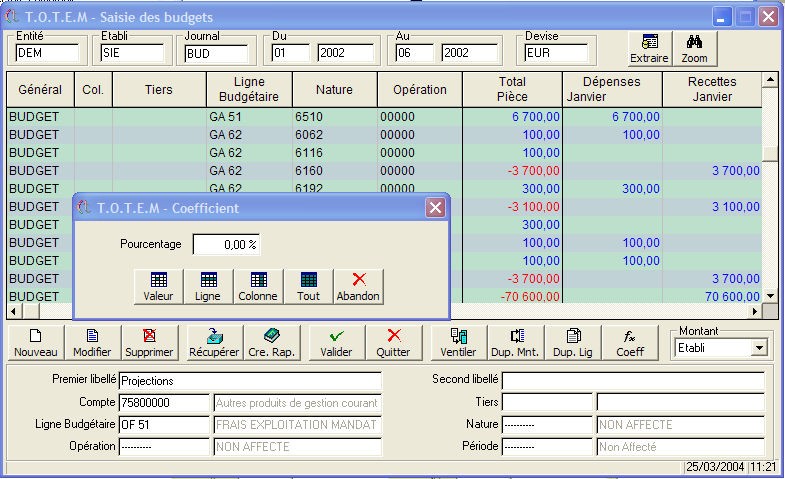
Task: Click the Extraire button
Action: (x=649, y=49)
